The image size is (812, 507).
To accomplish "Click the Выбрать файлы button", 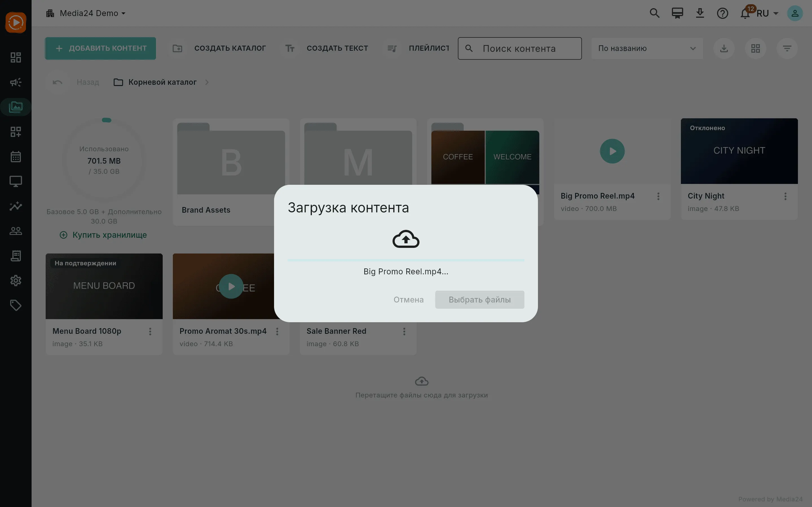I will (x=480, y=299).
